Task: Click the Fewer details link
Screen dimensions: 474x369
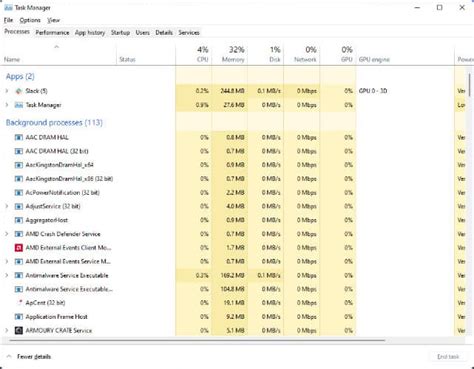Action: [34, 357]
